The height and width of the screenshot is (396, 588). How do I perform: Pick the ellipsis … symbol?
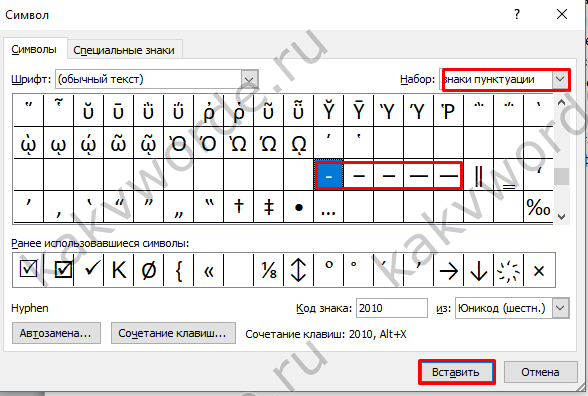(328, 207)
